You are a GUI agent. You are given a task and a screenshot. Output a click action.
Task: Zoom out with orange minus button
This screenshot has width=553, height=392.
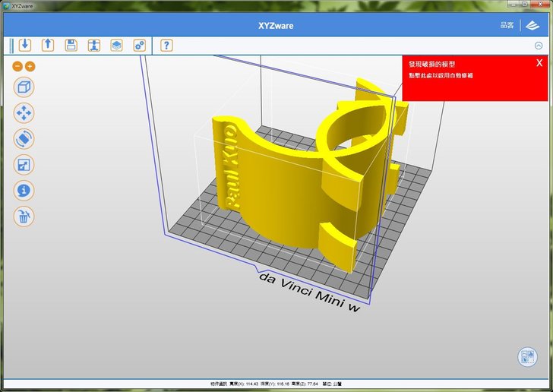(18, 66)
